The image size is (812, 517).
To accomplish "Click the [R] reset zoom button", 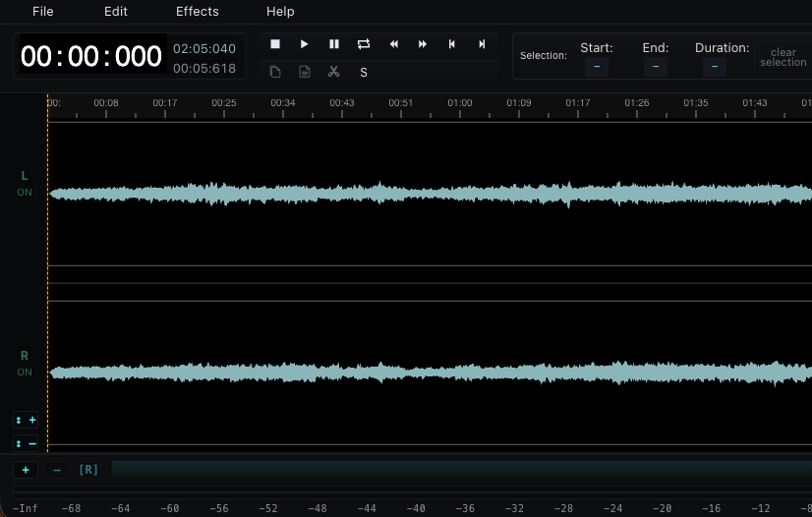I will click(x=88, y=470).
